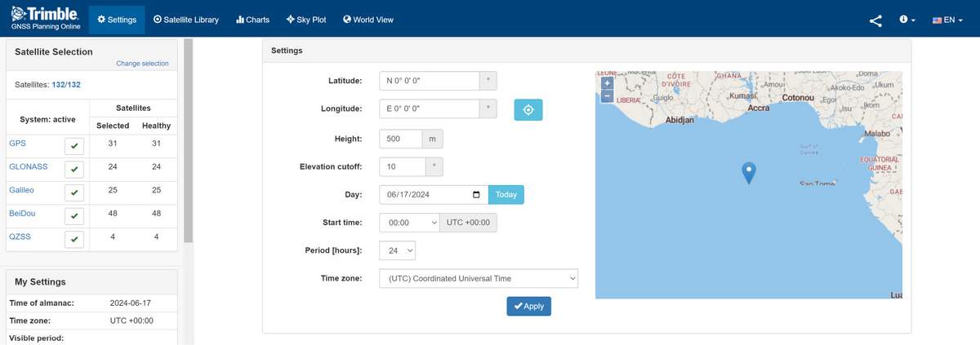The width and height of the screenshot is (980, 345).
Task: Zoom out on the map
Action: pyautogui.click(x=606, y=96)
